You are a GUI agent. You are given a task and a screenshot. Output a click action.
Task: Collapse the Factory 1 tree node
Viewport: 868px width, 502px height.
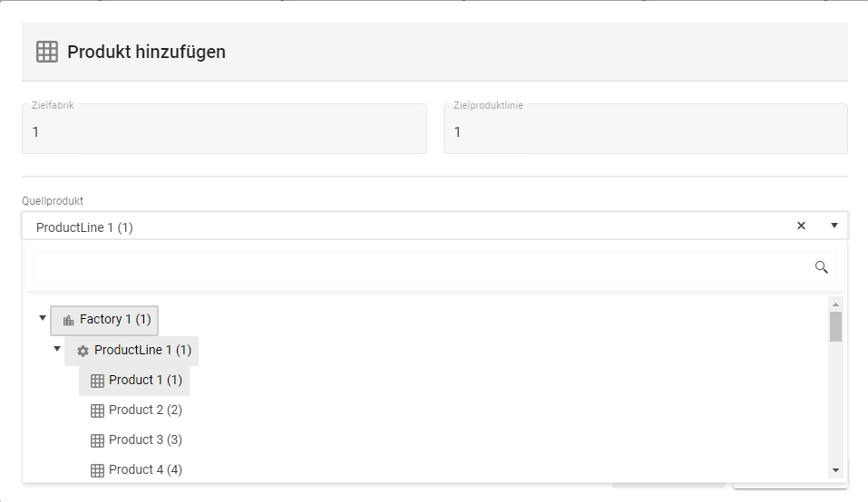43,318
